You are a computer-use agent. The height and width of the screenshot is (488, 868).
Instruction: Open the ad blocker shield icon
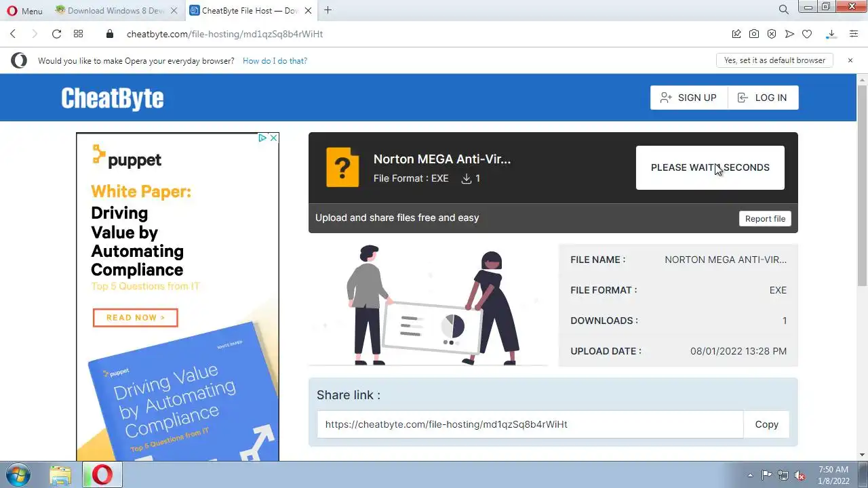click(772, 34)
